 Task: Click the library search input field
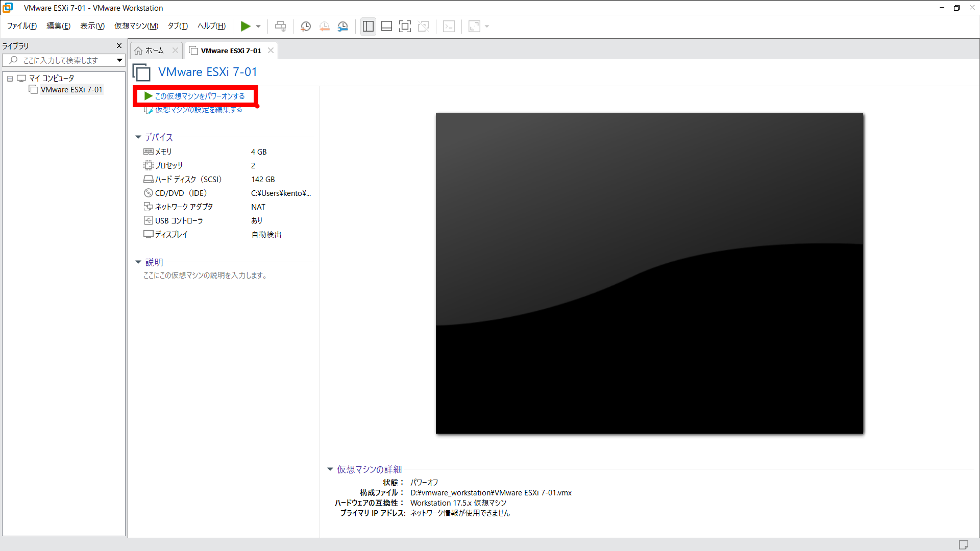[60, 60]
